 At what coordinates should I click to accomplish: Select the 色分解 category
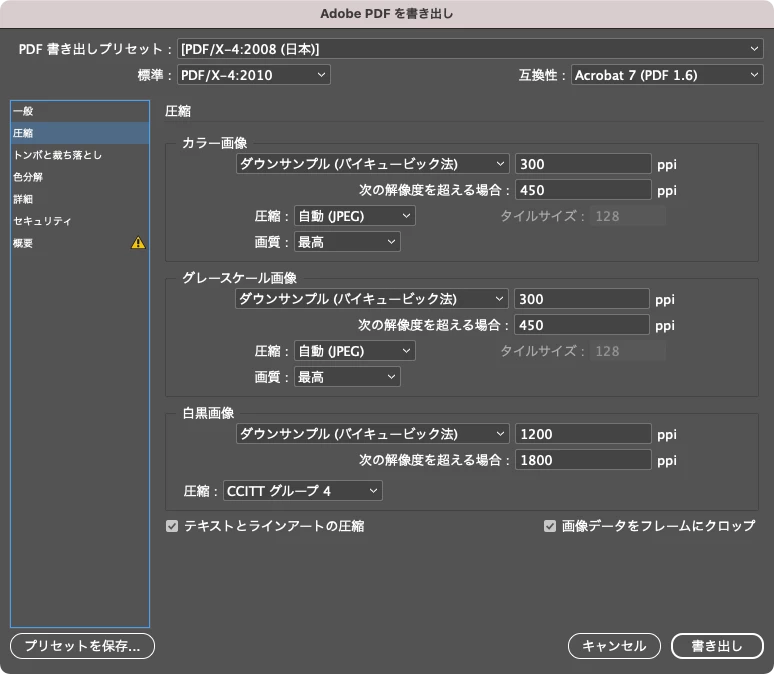80,177
